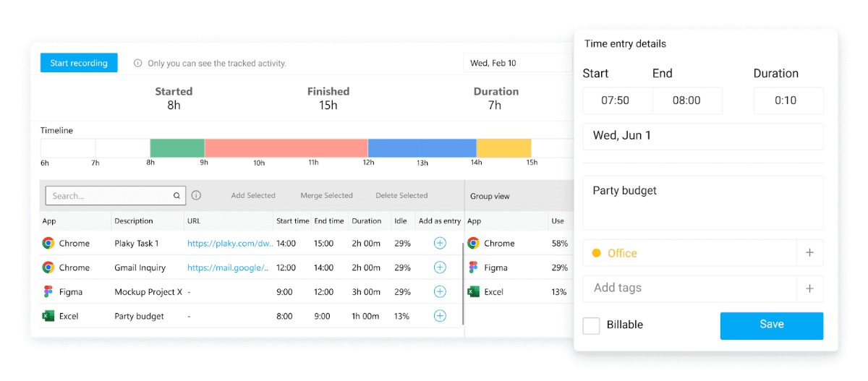Focus the Search... input field
The height and width of the screenshot is (381, 868).
(x=116, y=195)
